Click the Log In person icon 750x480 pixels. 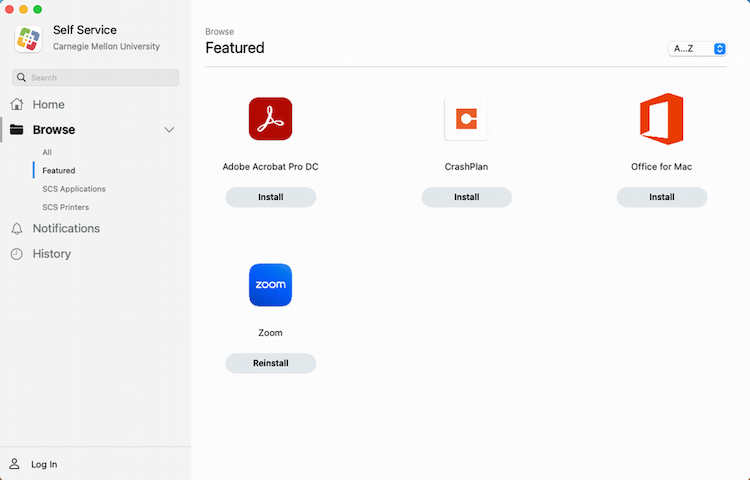(x=14, y=464)
